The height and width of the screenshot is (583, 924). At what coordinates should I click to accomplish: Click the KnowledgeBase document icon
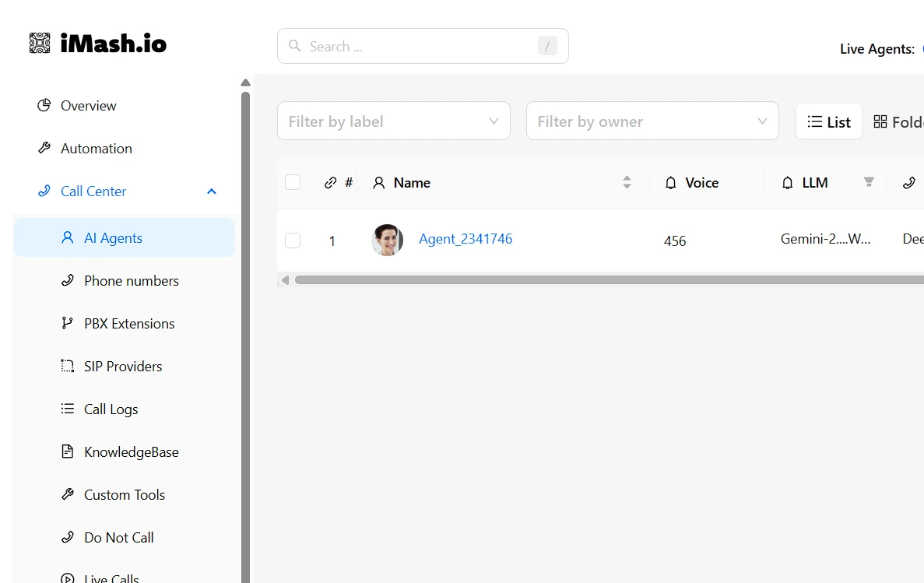coord(68,451)
